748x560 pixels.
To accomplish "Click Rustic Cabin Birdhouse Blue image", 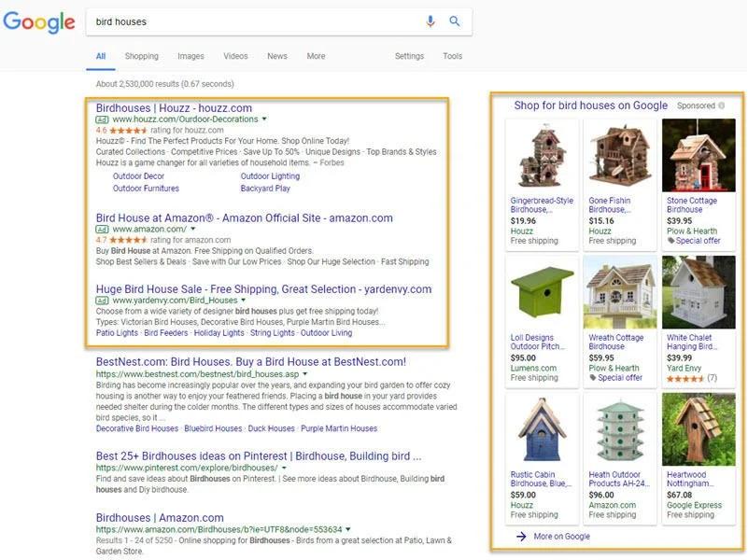I will [542, 429].
